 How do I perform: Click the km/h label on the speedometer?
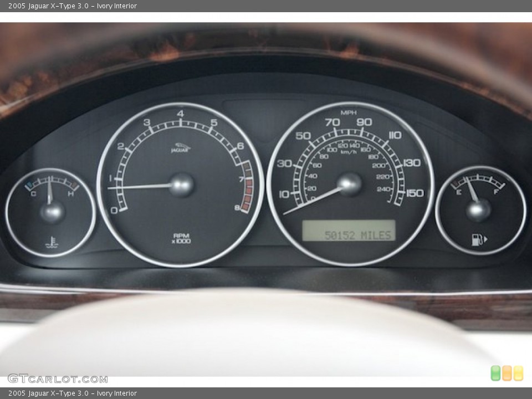[349, 152]
